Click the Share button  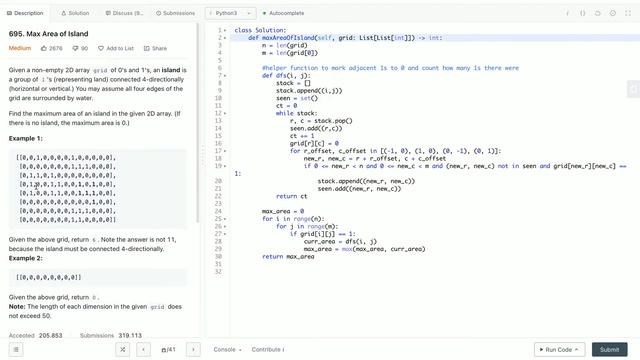[x=155, y=48]
